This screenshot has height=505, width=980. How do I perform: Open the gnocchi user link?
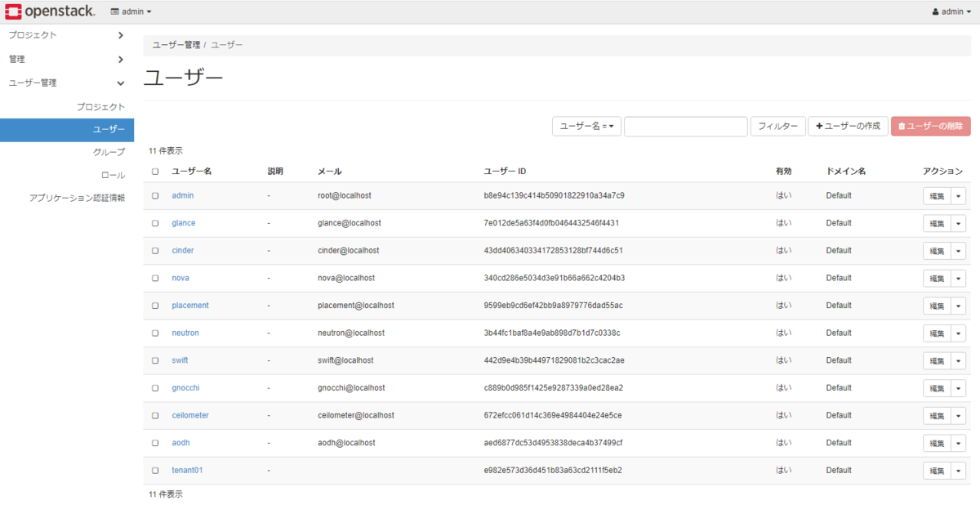(x=185, y=387)
